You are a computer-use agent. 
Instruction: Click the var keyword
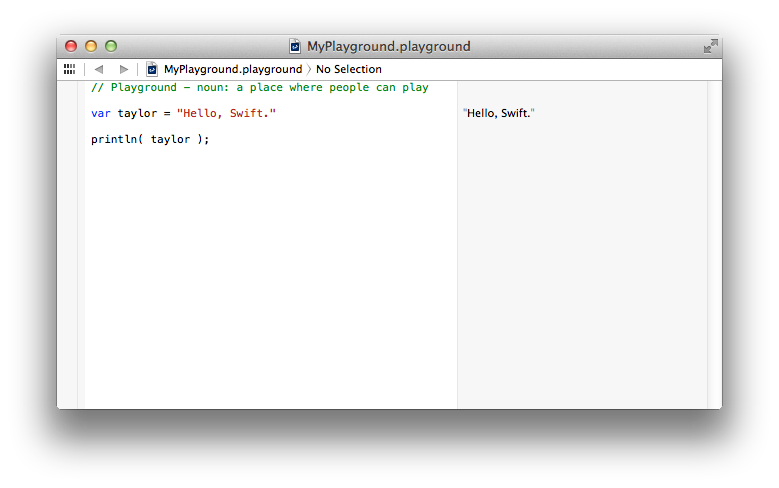[x=101, y=113]
